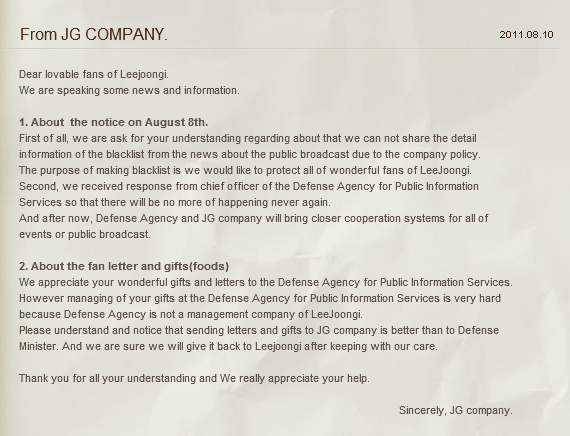Click heading 'About the notice on August 8th'

pyautogui.click(x=113, y=122)
